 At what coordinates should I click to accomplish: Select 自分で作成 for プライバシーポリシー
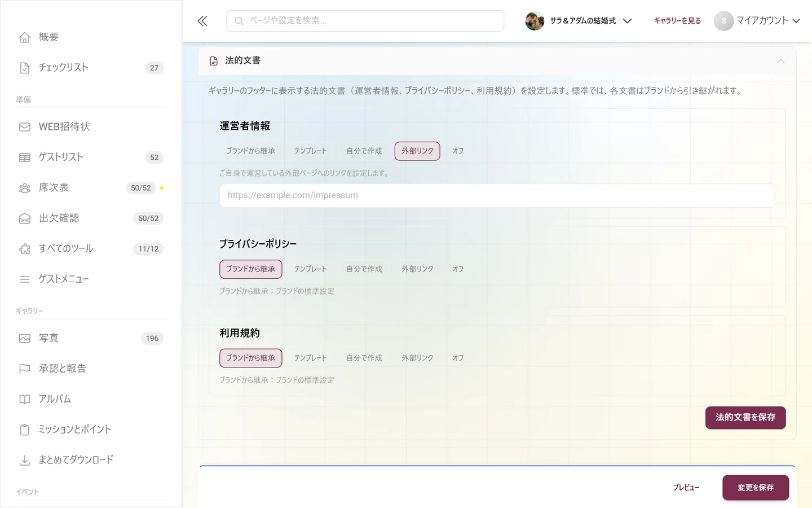click(364, 269)
